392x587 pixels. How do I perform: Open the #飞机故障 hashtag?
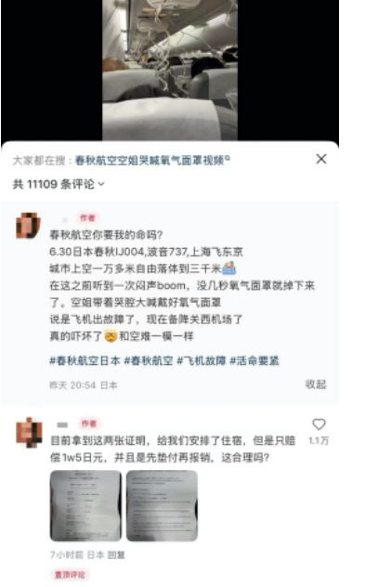point(202,360)
